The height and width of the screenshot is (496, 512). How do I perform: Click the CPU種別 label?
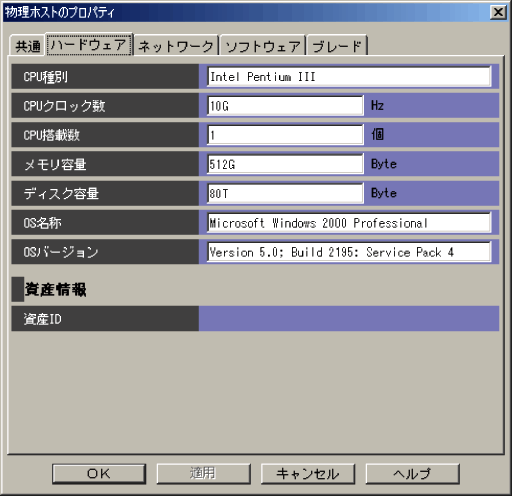(x=45, y=77)
